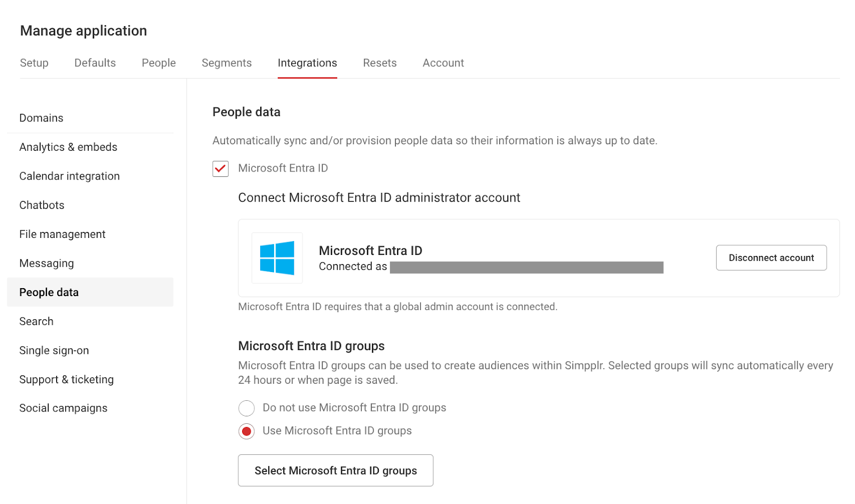This screenshot has height=504, width=855.
Task: Click the Disconnect account button
Action: pyautogui.click(x=771, y=258)
